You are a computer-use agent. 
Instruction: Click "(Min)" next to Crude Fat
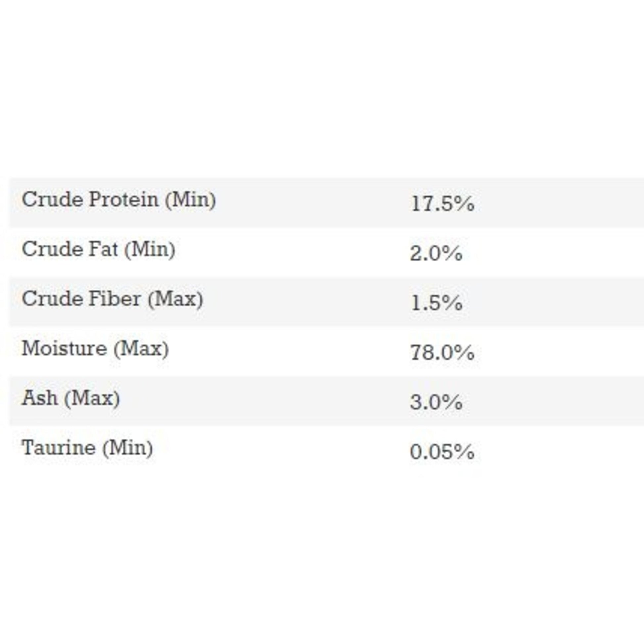[150, 250]
